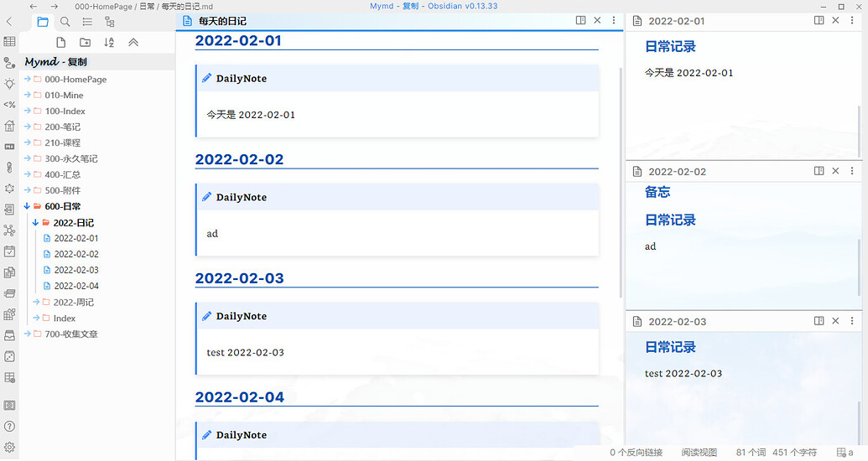Collapse the left sidebar with the chevron icon

9,22
